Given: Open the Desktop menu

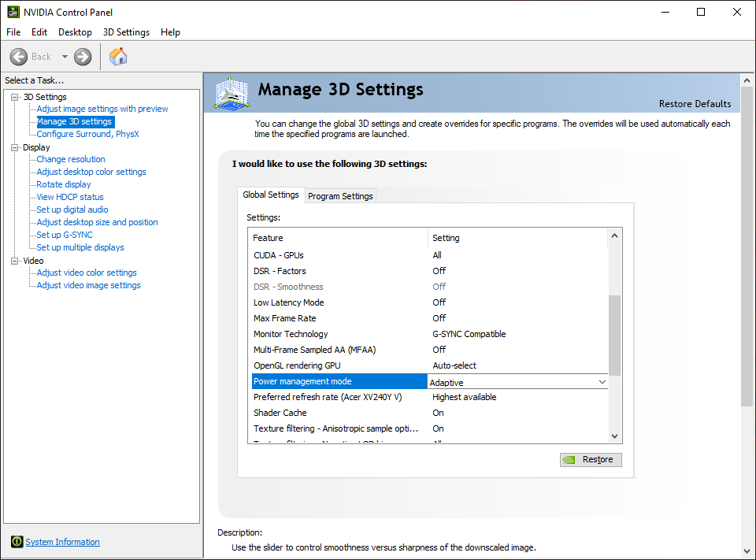Looking at the screenshot, I should 75,32.
